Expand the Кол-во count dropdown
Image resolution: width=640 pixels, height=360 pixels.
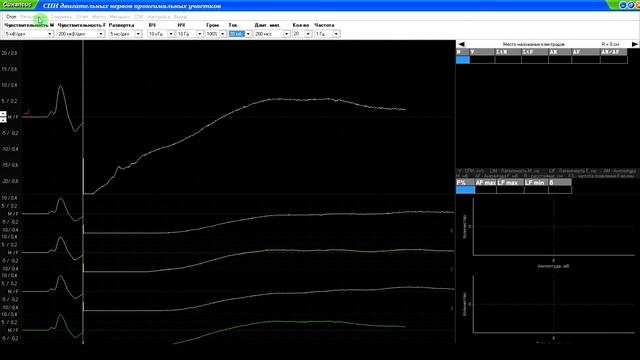[x=308, y=34]
